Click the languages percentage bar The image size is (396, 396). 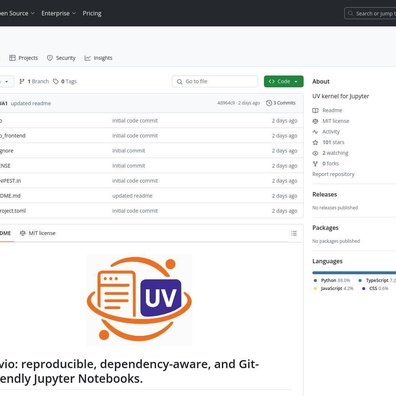[x=354, y=273]
